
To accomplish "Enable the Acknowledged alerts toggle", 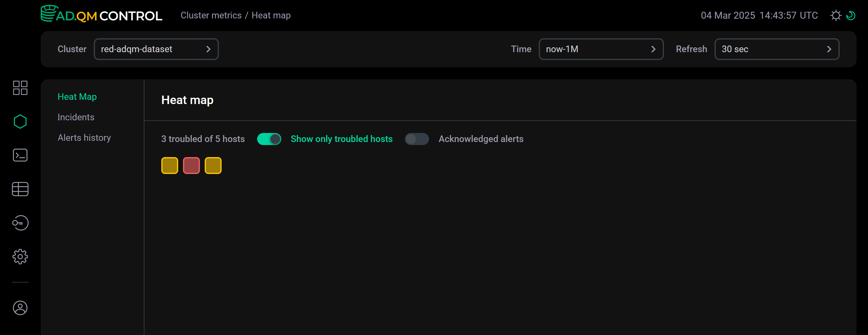I will pyautogui.click(x=416, y=139).
